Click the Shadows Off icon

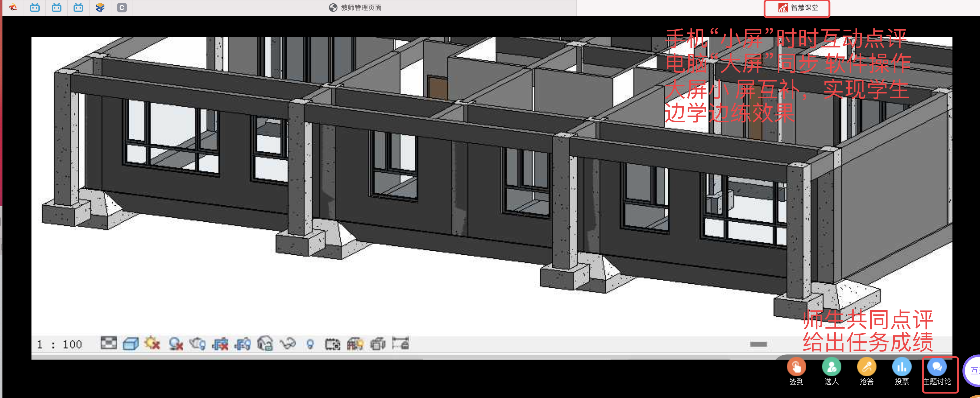point(176,344)
